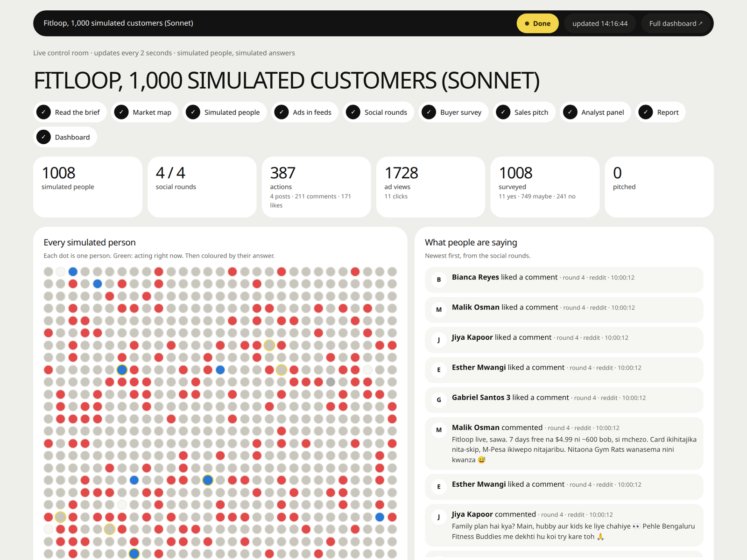Viewport: 747px width, 560px height.
Task: Click the checkmark icon beside Report
Action: coord(646,112)
